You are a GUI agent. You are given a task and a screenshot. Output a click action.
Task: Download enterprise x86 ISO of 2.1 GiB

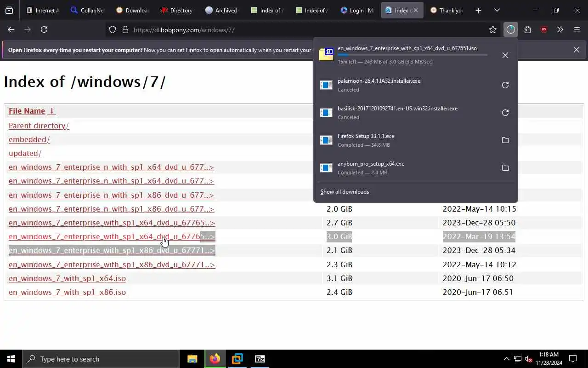click(112, 250)
